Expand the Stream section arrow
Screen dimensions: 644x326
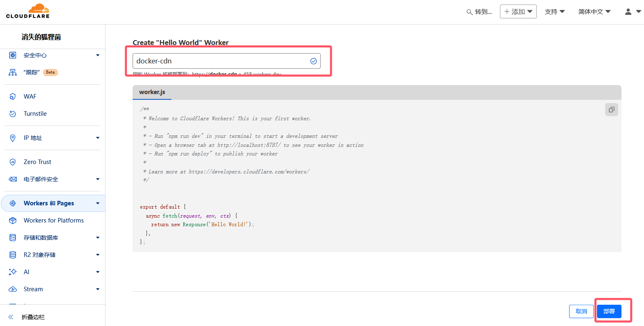click(x=98, y=289)
